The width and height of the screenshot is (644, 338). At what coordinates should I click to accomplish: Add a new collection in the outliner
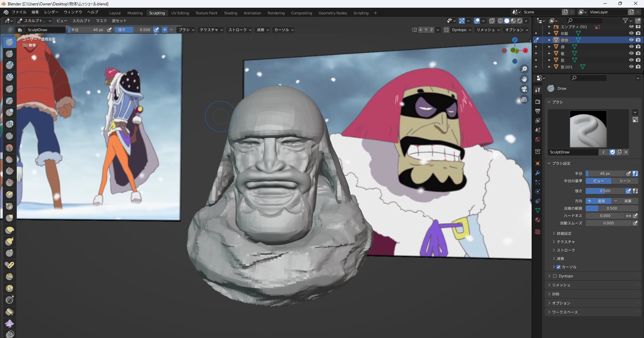(x=638, y=21)
